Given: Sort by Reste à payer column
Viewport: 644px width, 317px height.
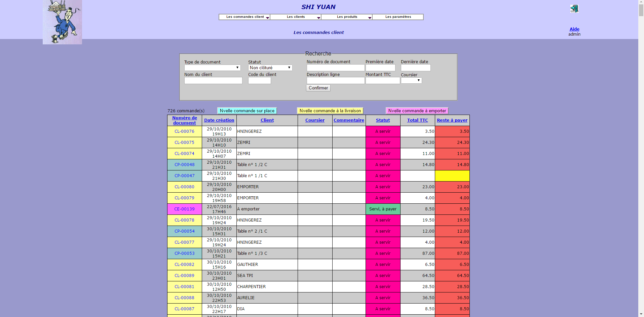Looking at the screenshot, I should [x=452, y=120].
